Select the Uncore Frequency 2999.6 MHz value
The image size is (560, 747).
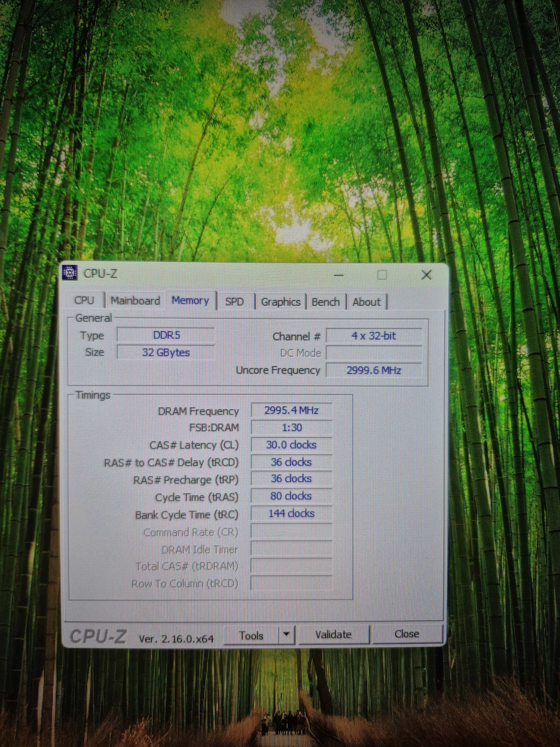point(374,370)
